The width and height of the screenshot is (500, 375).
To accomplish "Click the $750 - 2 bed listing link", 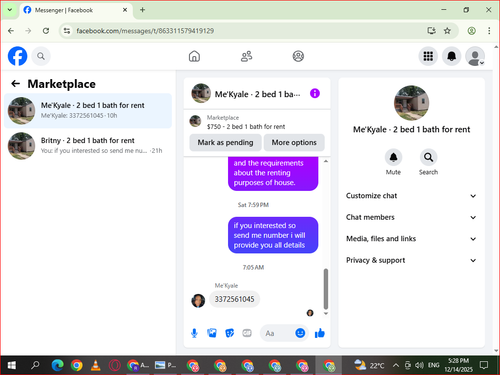I will pos(246,127).
